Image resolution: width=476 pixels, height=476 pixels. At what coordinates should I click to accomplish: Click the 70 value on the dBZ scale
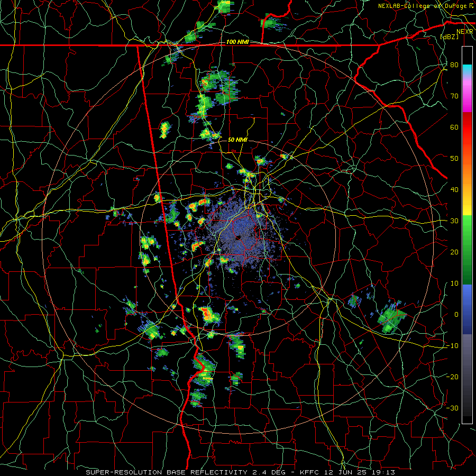(454, 96)
